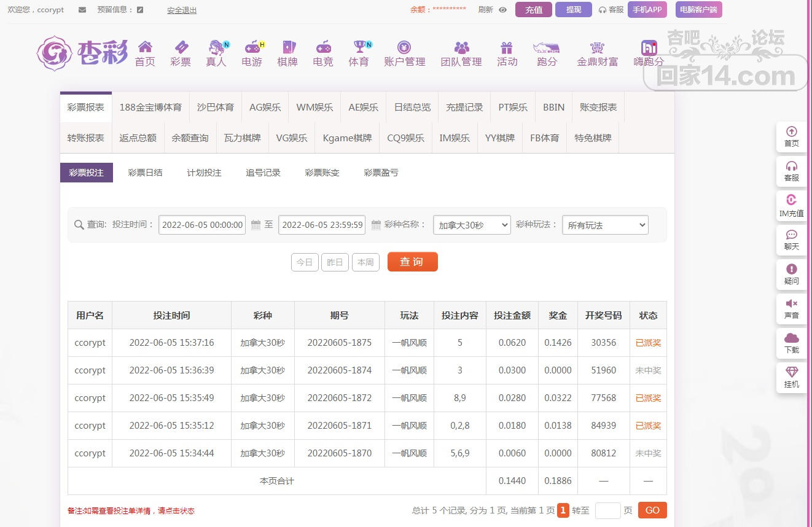
Task: Open 团队管理 team icon
Action: (x=461, y=48)
